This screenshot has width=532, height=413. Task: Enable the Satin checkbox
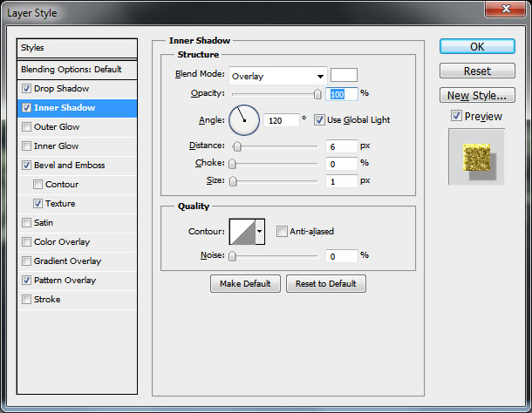click(x=26, y=223)
